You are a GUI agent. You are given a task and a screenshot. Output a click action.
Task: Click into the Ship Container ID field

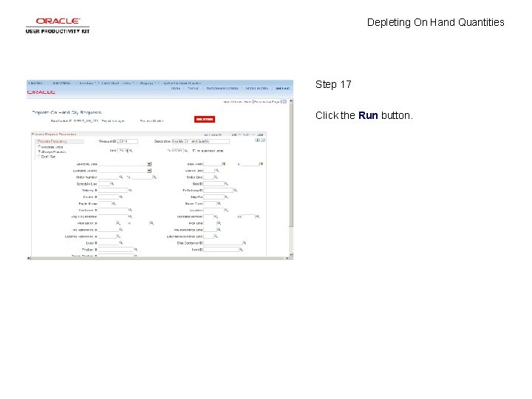coord(222,243)
